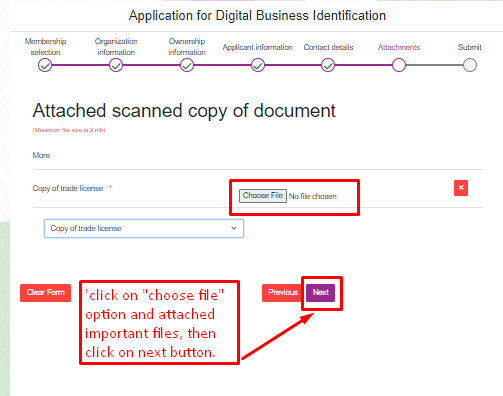Click the Contact details step checkmark circle
This screenshot has width=503, height=396.
[328, 65]
